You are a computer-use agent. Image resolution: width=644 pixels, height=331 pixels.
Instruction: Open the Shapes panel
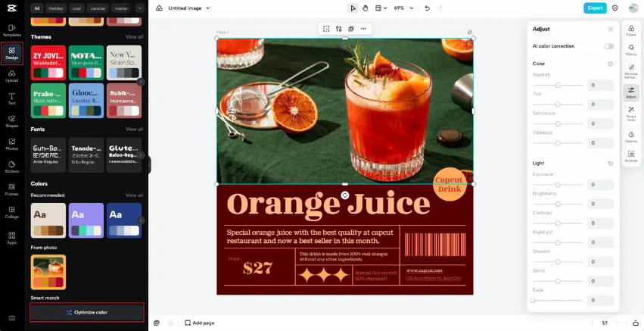click(12, 122)
